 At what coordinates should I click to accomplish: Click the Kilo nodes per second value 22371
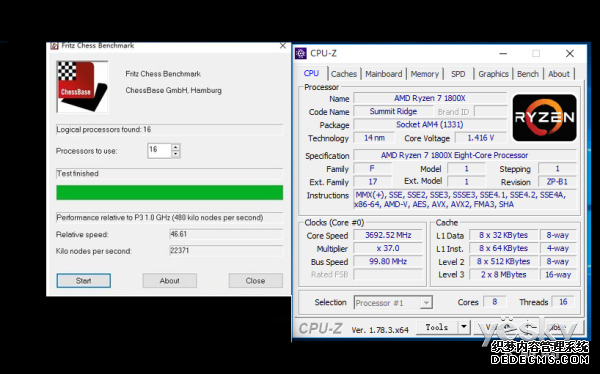[226, 251]
